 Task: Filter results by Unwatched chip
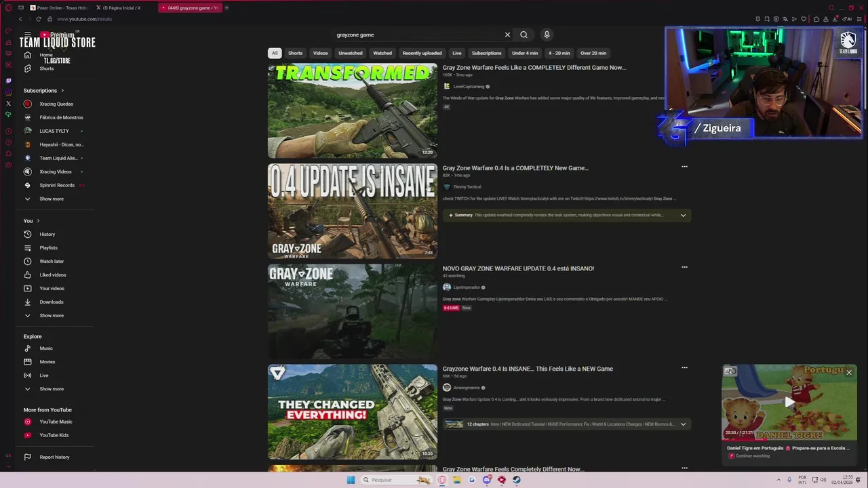[x=351, y=53]
